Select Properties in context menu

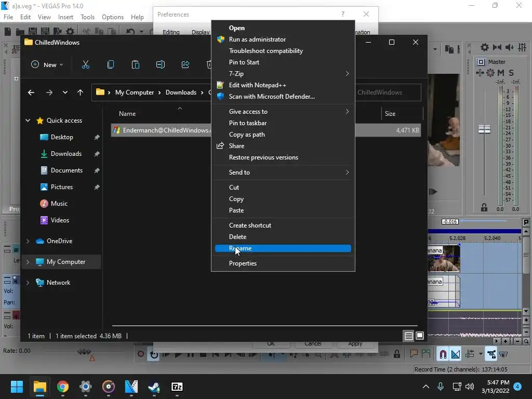click(283, 263)
